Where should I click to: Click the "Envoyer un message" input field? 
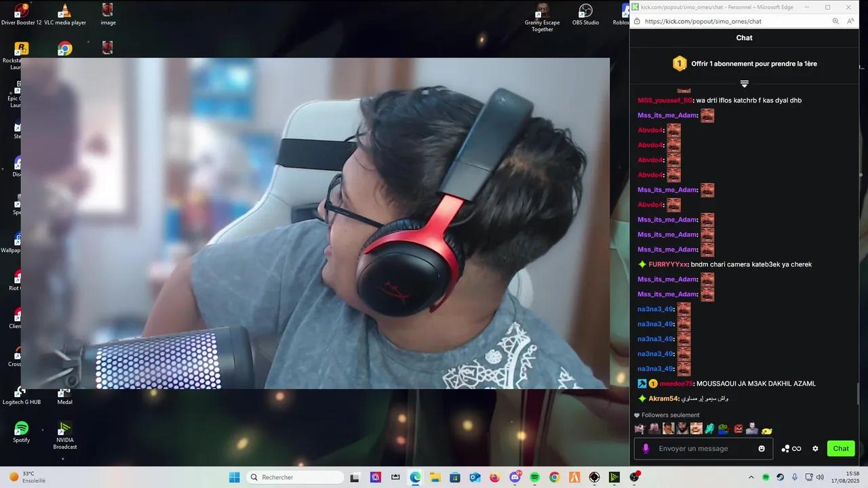tap(702, 449)
